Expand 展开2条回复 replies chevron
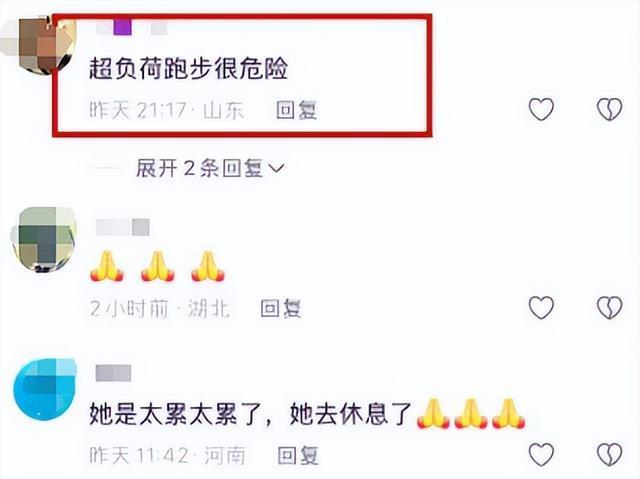This screenshot has width=640, height=479. click(210, 168)
